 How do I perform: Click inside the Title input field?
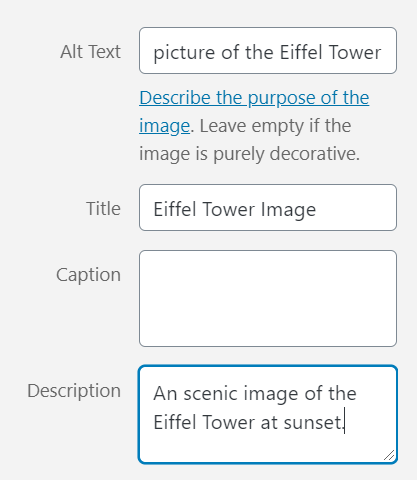(268, 207)
